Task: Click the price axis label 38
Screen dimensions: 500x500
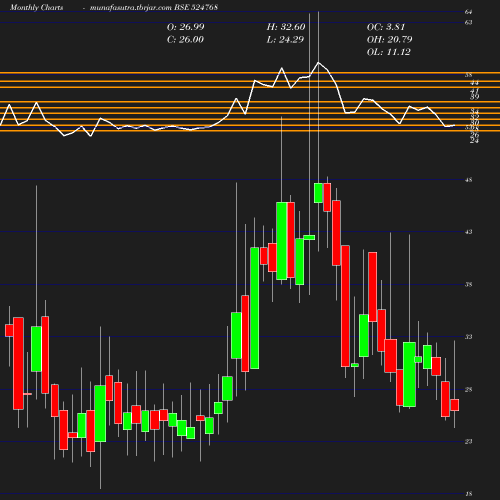Action: coord(469,284)
